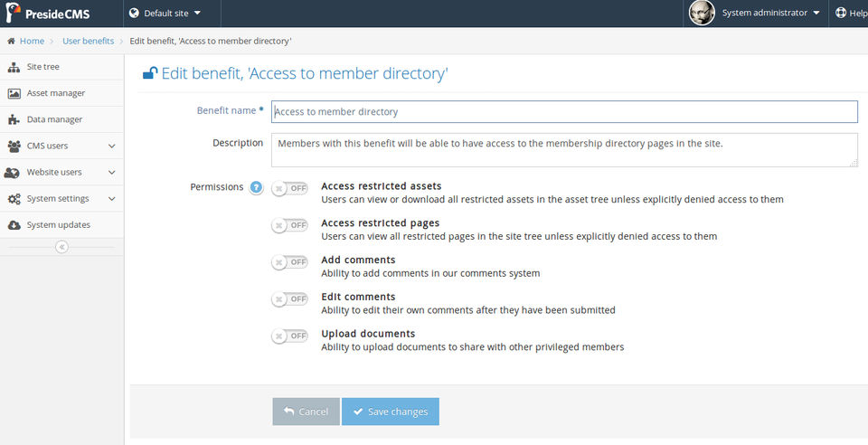This screenshot has width=868, height=445.
Task: Click the Help lifebuoy icon
Action: pyautogui.click(x=840, y=13)
